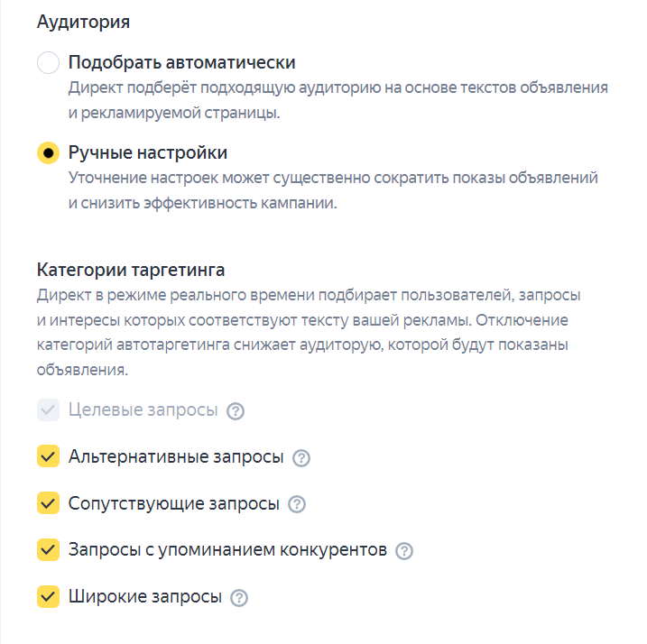Select the Ручные настройки radio button
Screen dimensions: 647x644
(x=48, y=152)
